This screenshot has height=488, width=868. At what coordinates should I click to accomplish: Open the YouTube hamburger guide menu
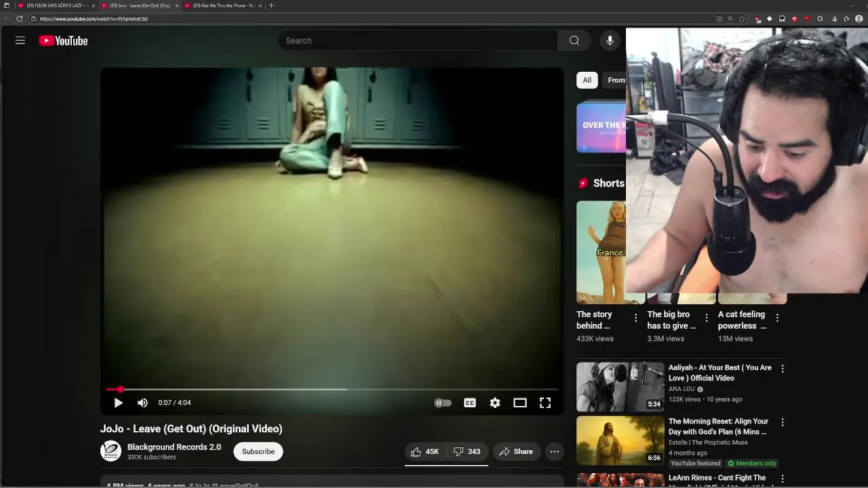click(20, 41)
